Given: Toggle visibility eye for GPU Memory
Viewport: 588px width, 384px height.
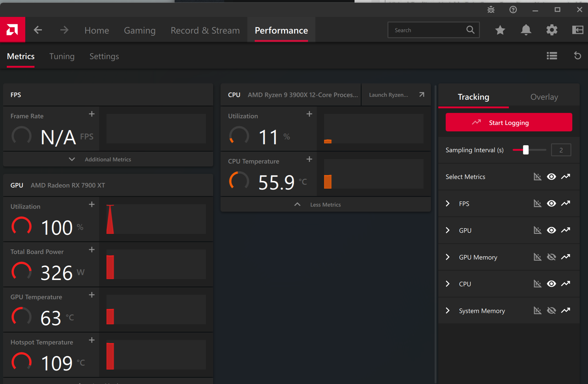Looking at the screenshot, I should pyautogui.click(x=551, y=257).
